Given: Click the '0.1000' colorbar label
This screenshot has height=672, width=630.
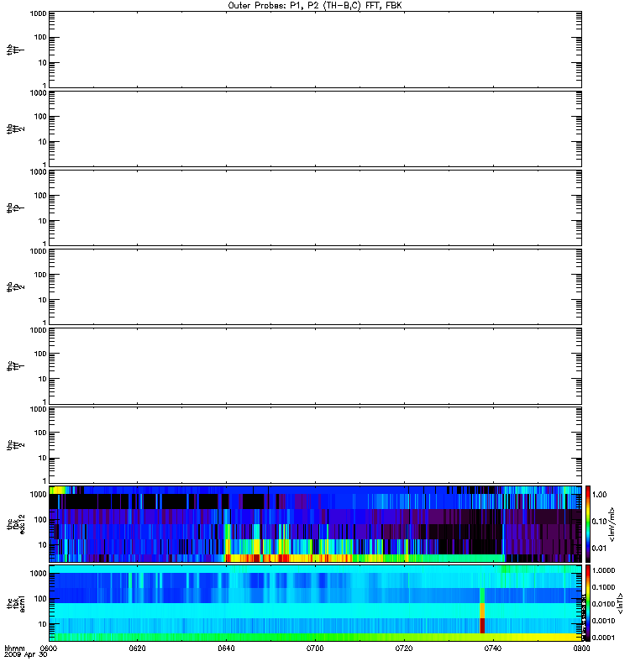Looking at the screenshot, I should (603, 587).
